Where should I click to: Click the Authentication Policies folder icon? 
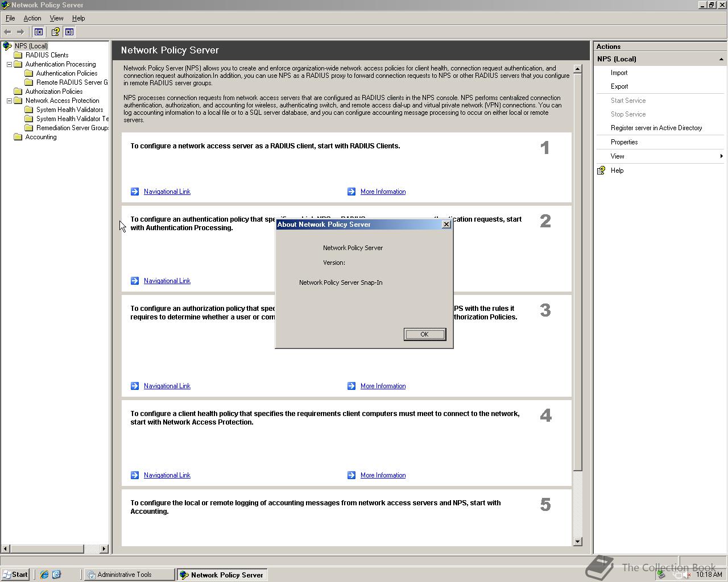pyautogui.click(x=29, y=73)
